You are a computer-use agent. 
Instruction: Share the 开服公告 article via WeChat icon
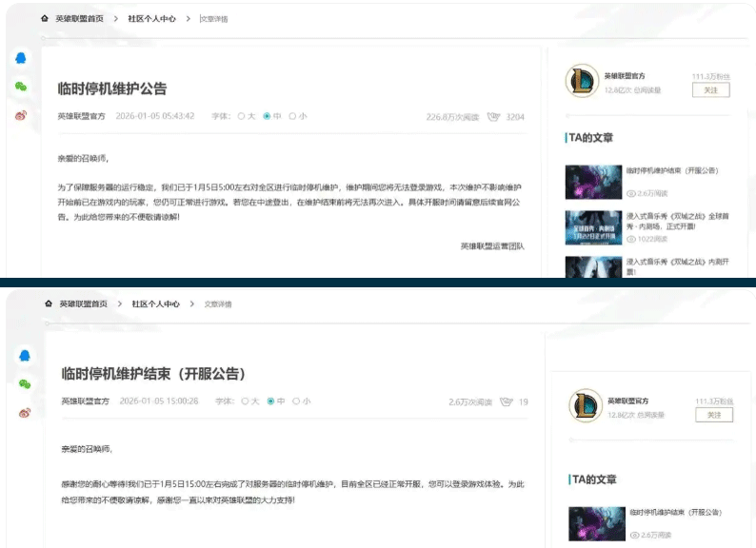pyautogui.click(x=24, y=383)
